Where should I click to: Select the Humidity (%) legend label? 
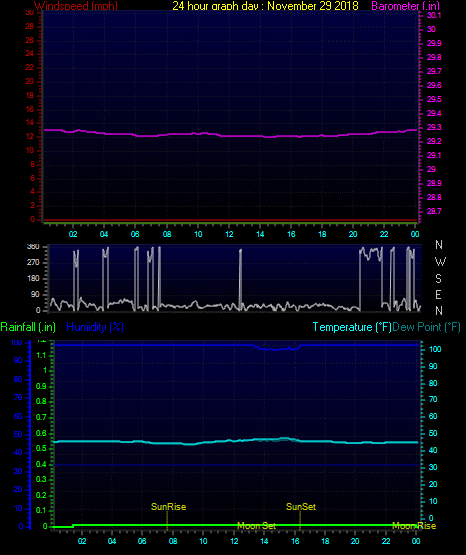coord(95,327)
